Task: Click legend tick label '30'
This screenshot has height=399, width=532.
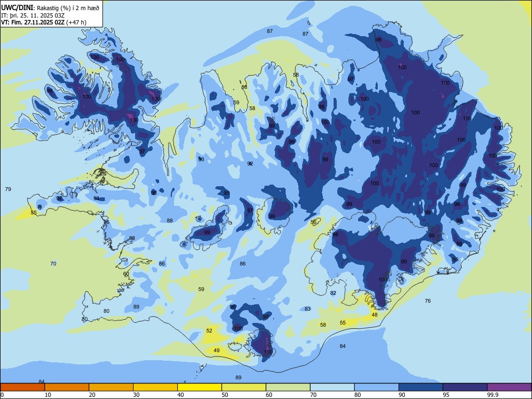Action: click(x=136, y=395)
